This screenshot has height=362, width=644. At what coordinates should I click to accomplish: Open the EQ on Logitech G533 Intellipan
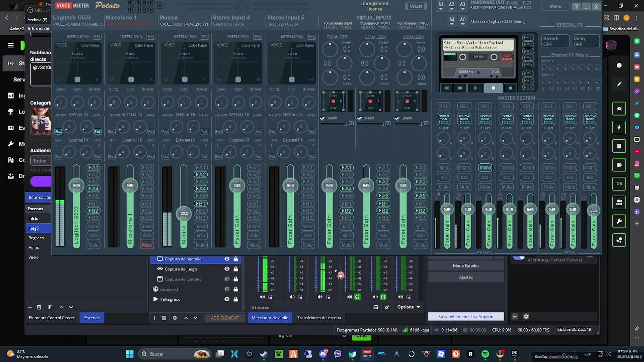pyautogui.click(x=97, y=37)
